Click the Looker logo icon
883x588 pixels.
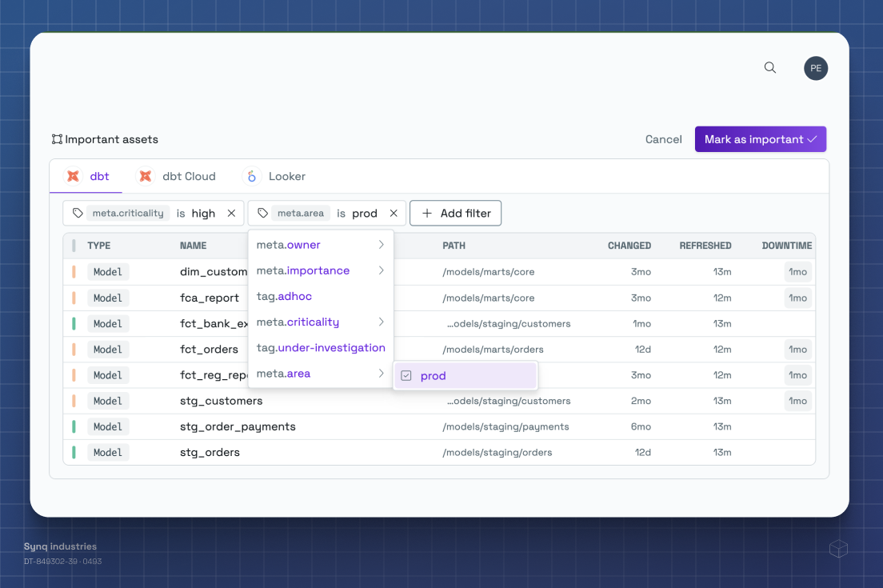point(251,176)
